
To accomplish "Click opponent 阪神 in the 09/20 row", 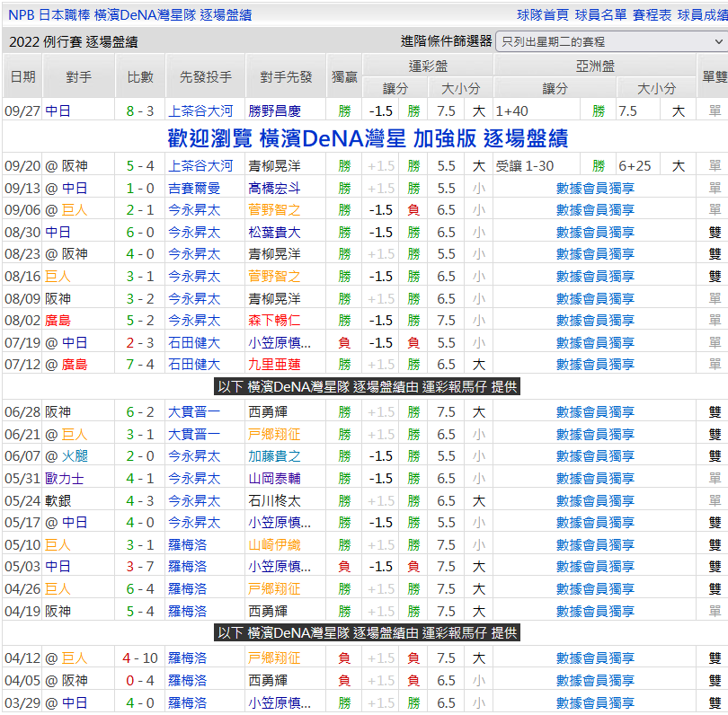I will point(75,166).
